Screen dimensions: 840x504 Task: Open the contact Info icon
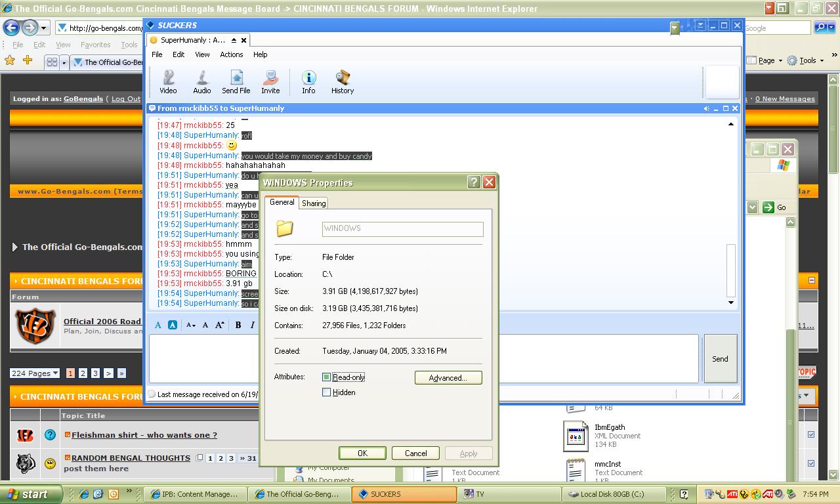point(308,82)
